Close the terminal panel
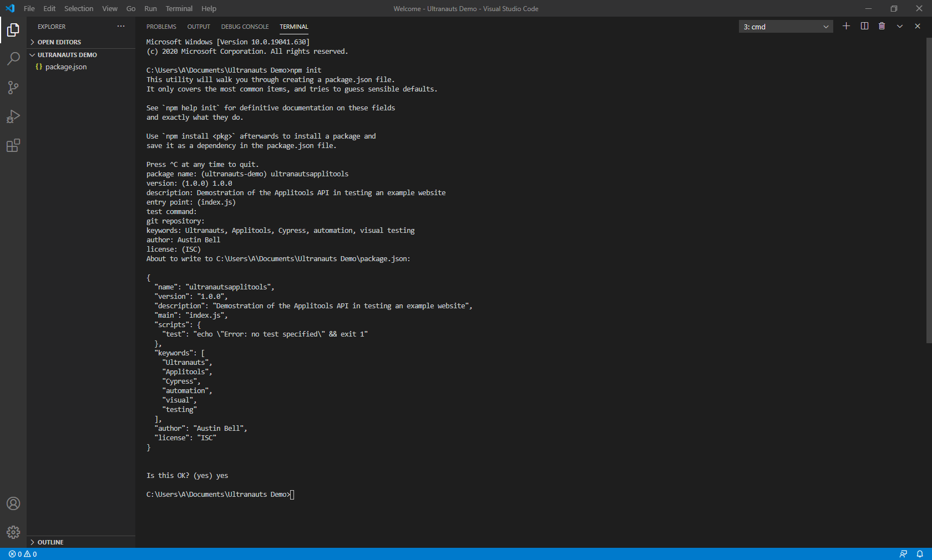The height and width of the screenshot is (560, 932). point(918,26)
